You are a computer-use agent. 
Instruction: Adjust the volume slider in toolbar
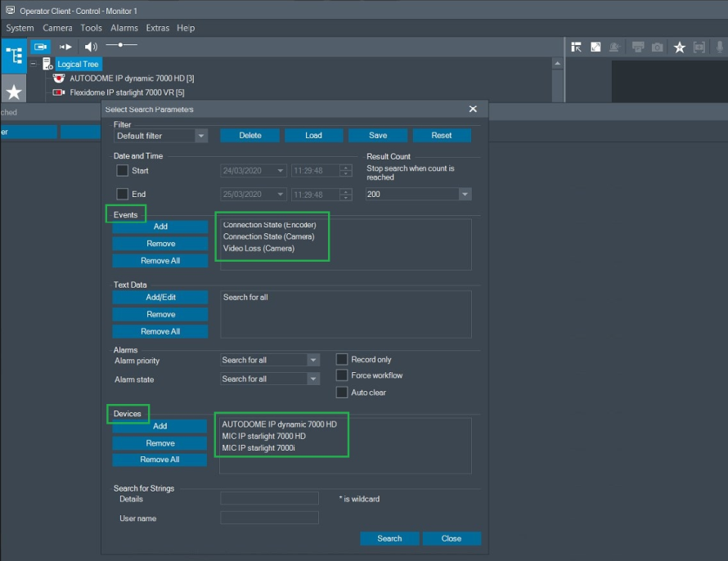(x=121, y=46)
